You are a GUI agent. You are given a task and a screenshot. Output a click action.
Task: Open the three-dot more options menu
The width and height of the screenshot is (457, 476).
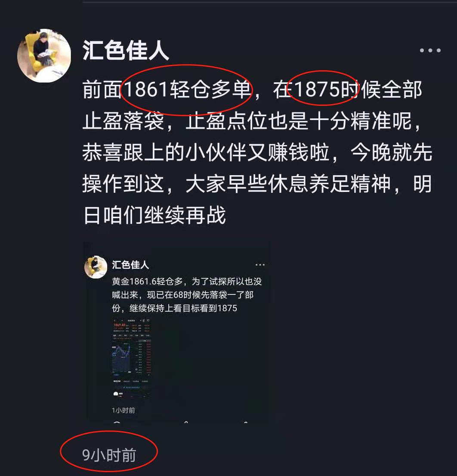tap(430, 50)
